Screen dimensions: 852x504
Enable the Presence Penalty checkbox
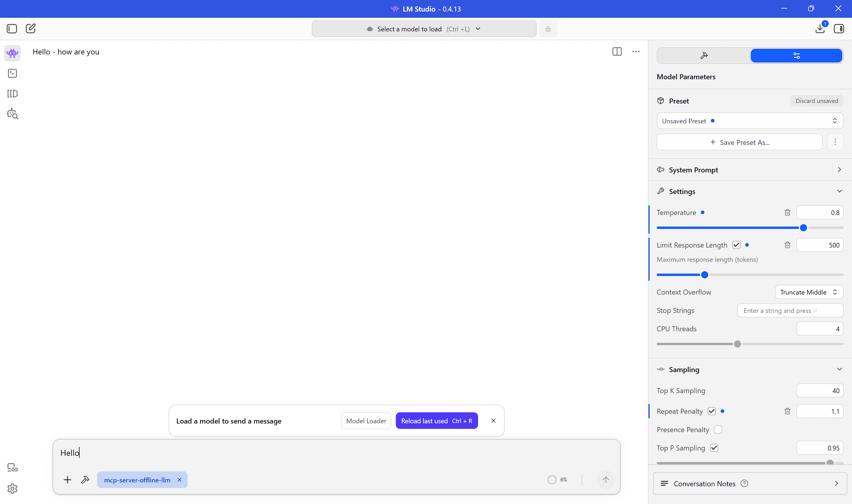click(x=718, y=430)
